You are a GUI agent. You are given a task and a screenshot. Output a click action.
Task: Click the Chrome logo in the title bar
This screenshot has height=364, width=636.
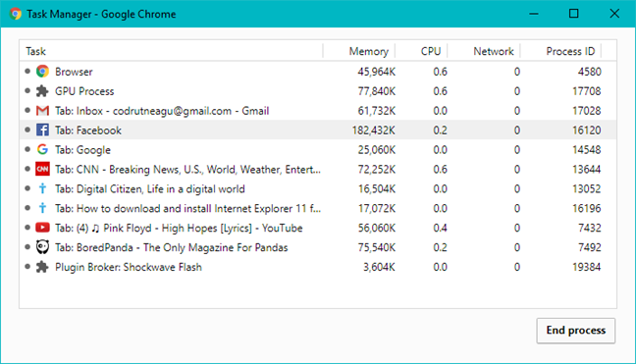pyautogui.click(x=16, y=14)
